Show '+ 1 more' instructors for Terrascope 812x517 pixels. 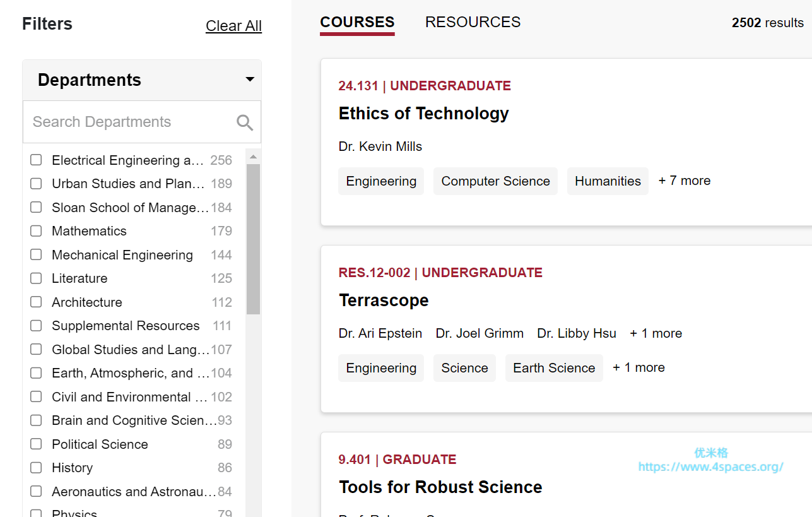(x=656, y=333)
